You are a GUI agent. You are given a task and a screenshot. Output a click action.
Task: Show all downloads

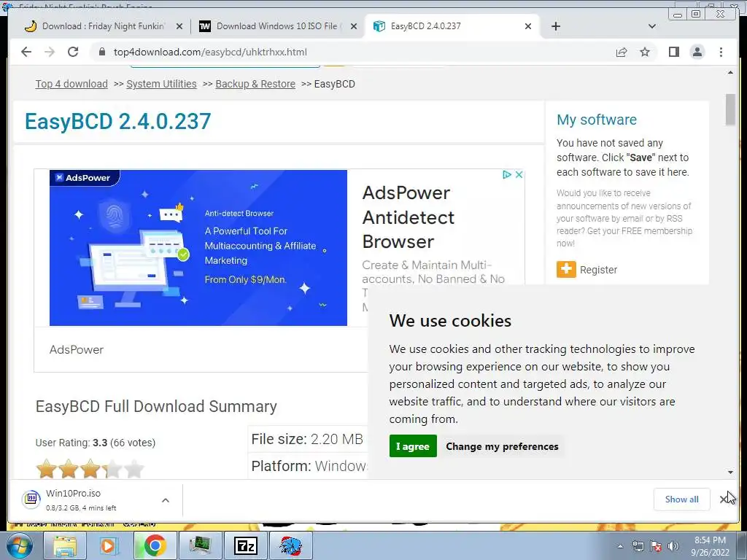click(682, 499)
